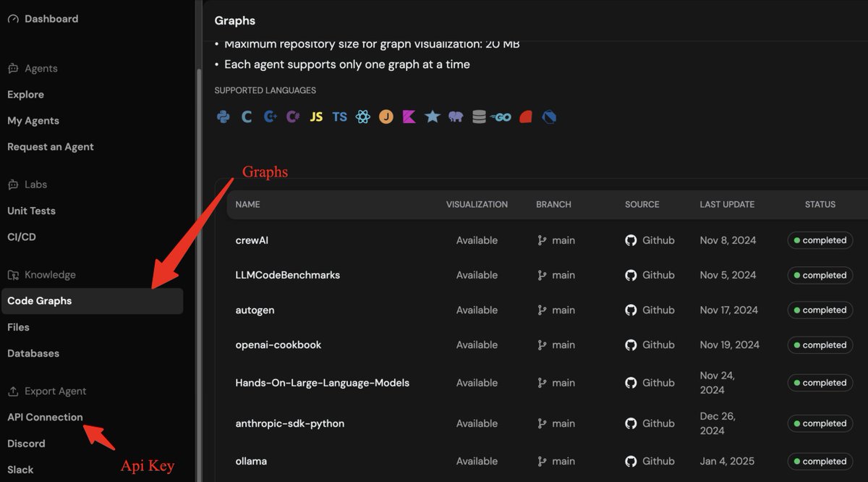Click the Labs section icon
This screenshot has width=868, height=482.
[13, 185]
